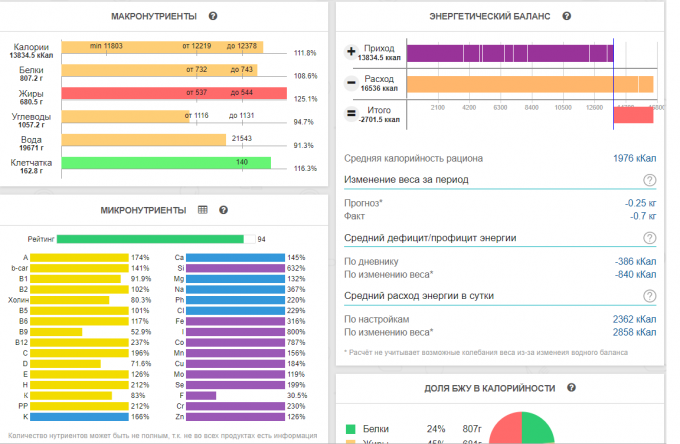Click the equals icon next to Итого
Screen dimensions: 680x444
click(351, 114)
